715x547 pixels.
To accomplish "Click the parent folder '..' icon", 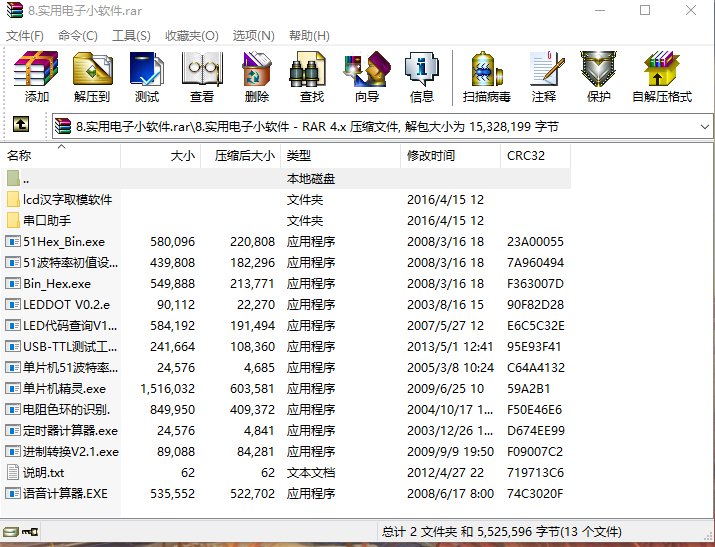I will [13, 178].
